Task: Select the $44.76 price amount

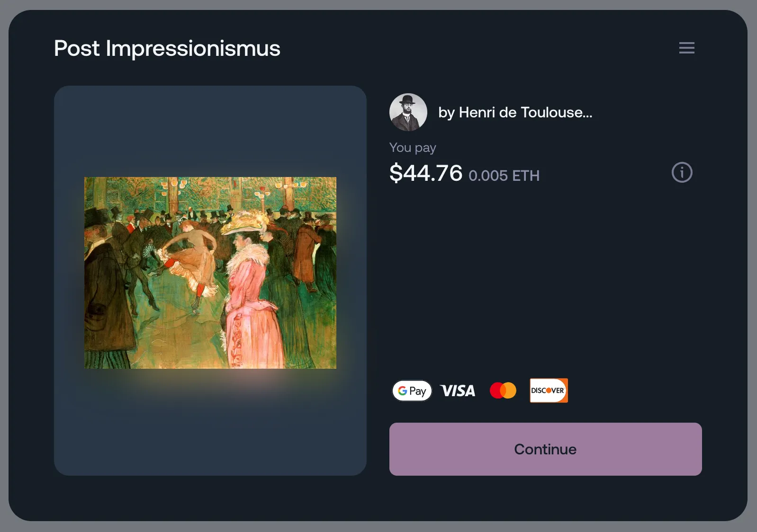Action: 425,173
